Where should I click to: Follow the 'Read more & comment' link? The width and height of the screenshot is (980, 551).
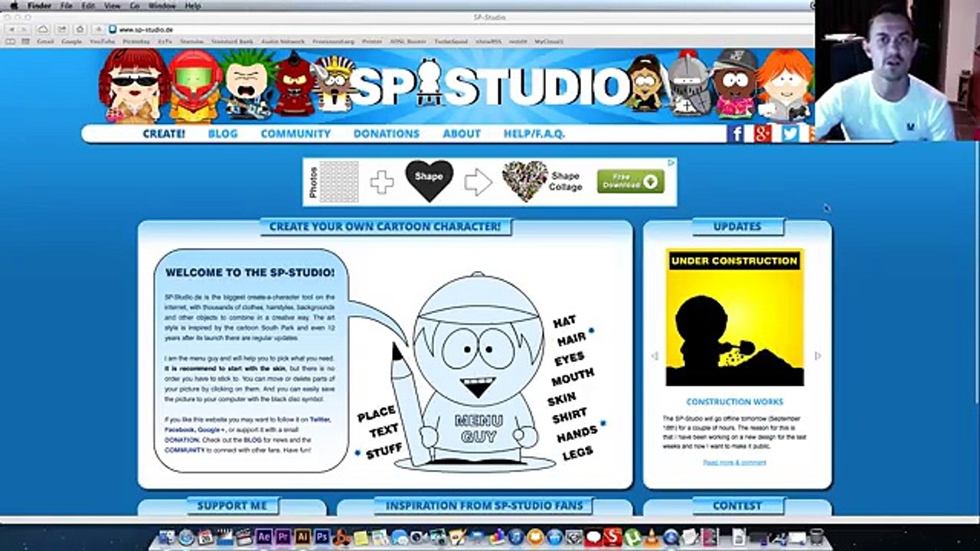coord(734,462)
